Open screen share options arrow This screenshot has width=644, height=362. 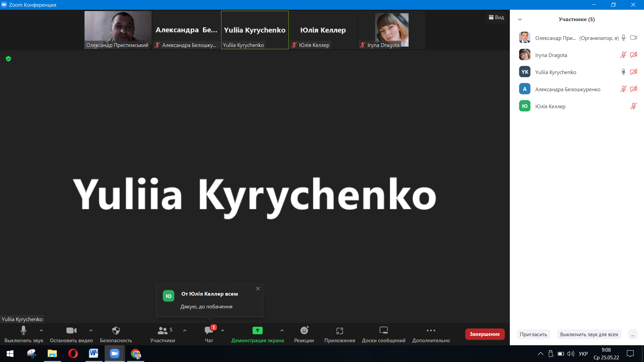pyautogui.click(x=282, y=330)
